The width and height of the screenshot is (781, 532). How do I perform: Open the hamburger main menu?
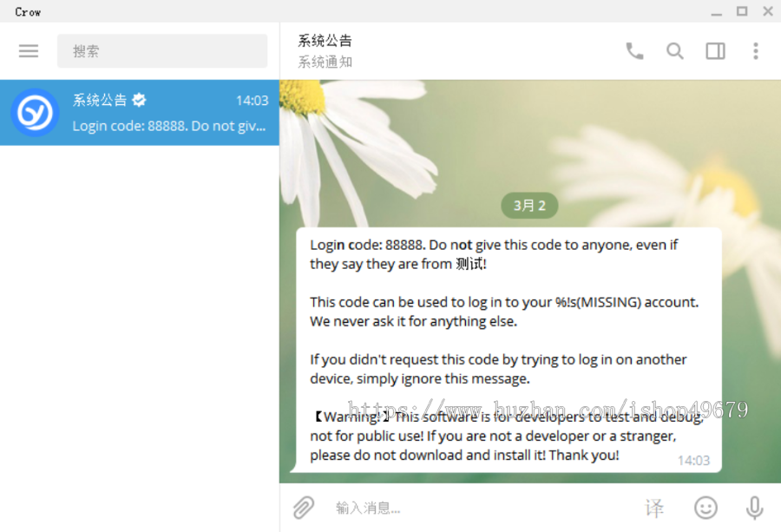click(29, 51)
